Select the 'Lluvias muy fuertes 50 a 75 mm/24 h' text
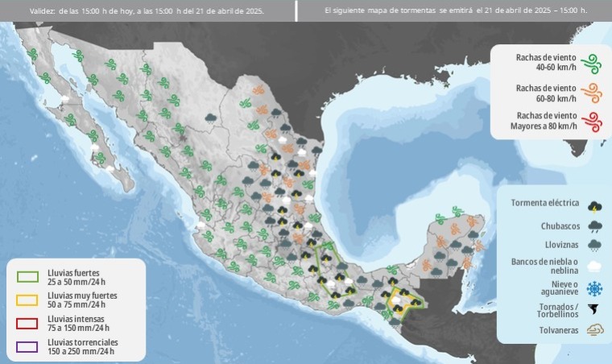The image size is (612, 364). pyautogui.click(x=82, y=300)
